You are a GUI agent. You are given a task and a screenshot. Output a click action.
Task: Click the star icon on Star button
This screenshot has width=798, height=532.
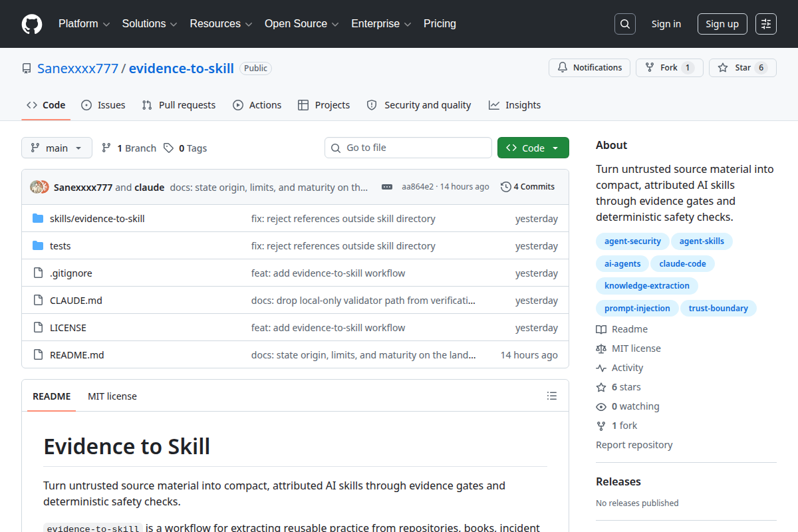tap(723, 68)
